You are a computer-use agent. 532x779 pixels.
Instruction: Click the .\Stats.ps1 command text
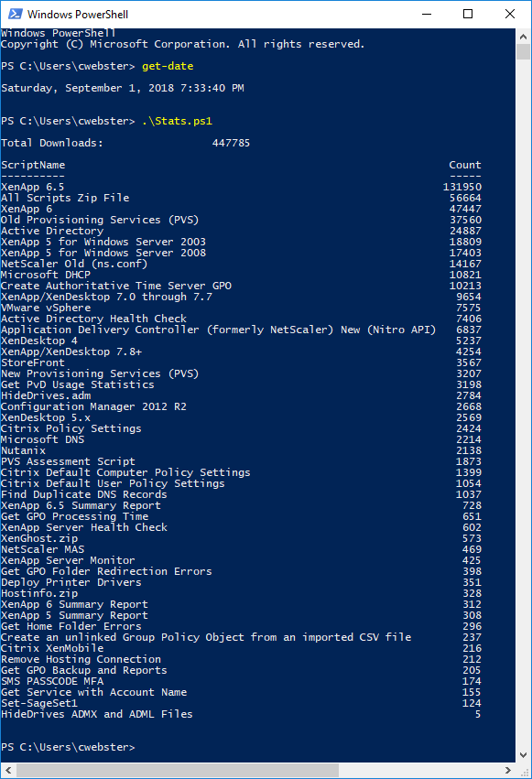(x=177, y=121)
